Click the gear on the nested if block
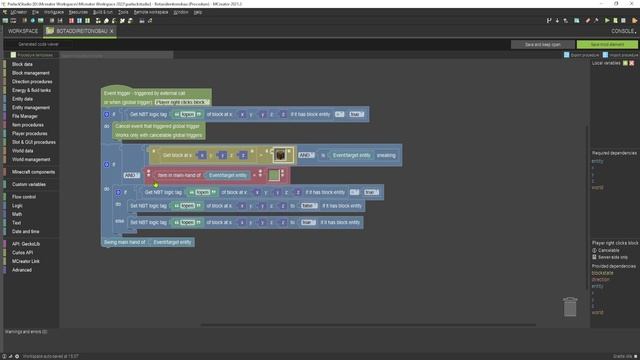This screenshot has width=640, height=360. pos(118,192)
